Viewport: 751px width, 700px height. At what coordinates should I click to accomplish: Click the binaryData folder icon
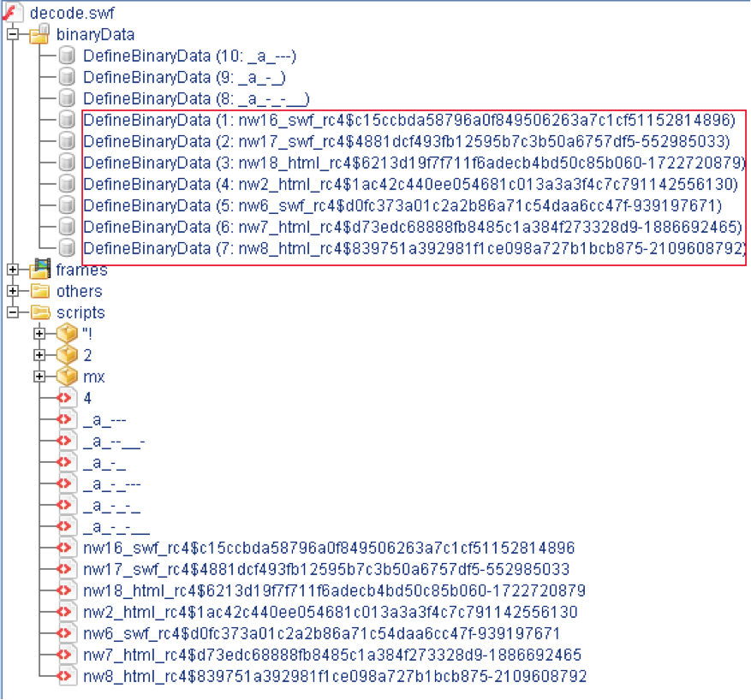[39, 34]
